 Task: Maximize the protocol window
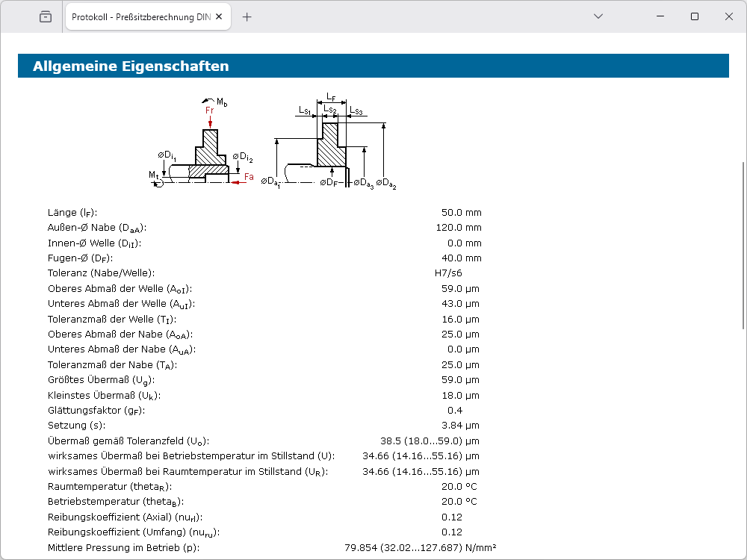point(695,16)
